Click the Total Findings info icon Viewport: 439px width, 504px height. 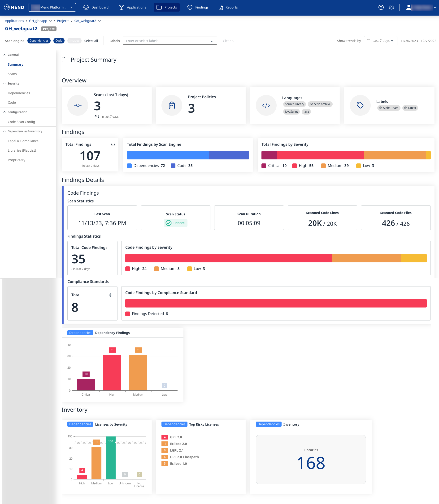point(113,144)
